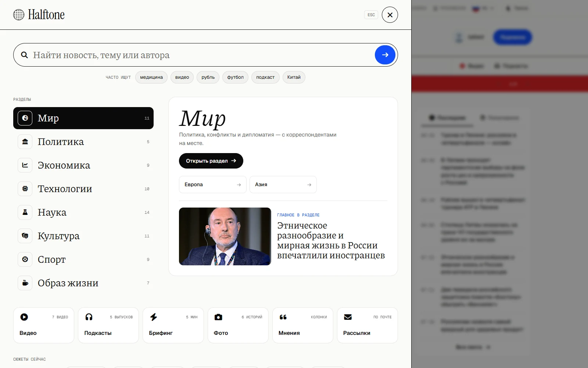
Task: Click the count 14 beside Наука
Action: (x=147, y=212)
